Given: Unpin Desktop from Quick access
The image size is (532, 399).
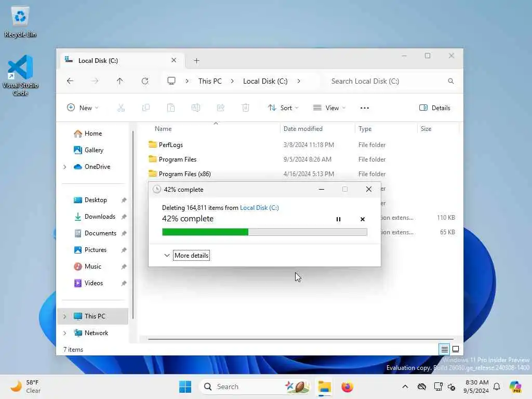Looking at the screenshot, I should tap(124, 200).
